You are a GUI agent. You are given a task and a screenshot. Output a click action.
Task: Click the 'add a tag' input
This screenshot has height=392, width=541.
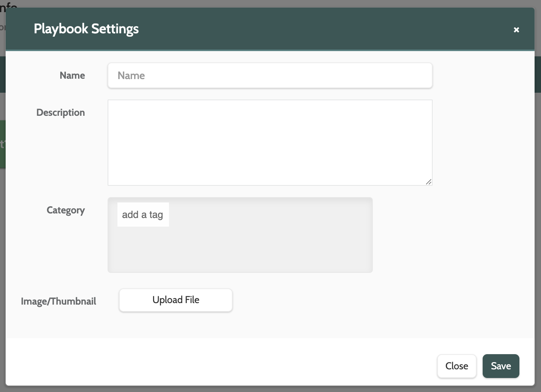143,215
